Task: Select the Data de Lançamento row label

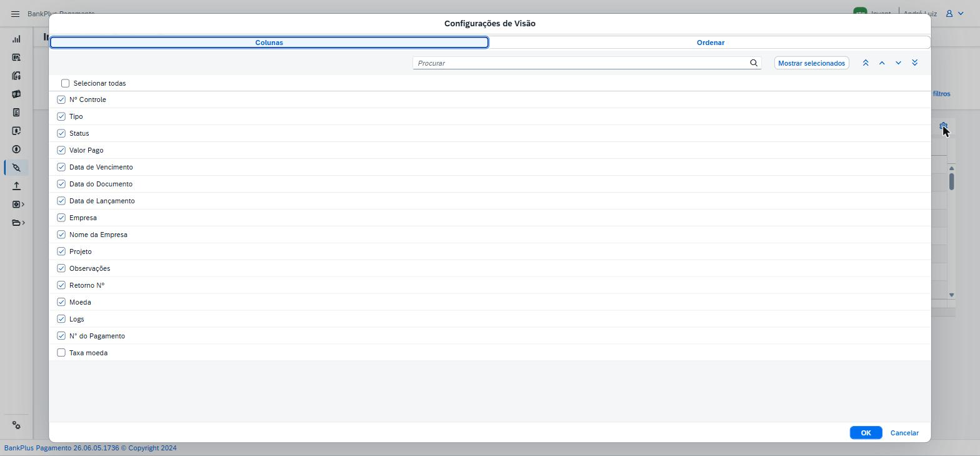Action: (102, 201)
